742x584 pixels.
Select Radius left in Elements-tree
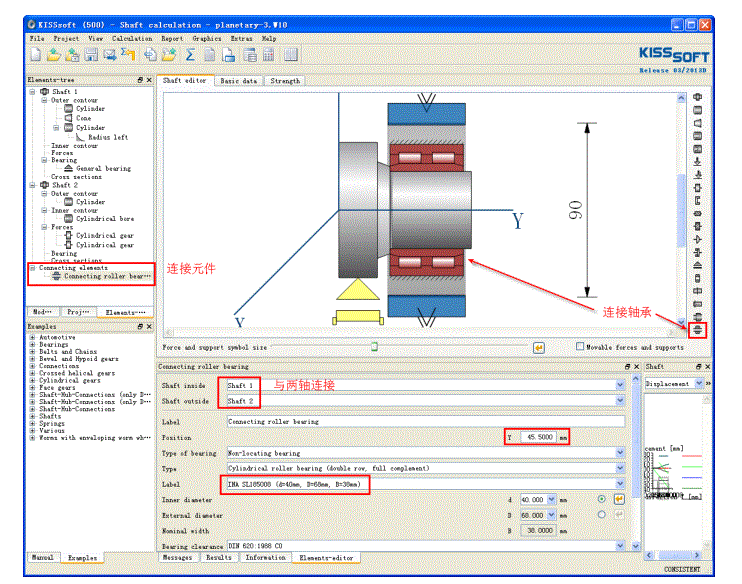click(108, 137)
